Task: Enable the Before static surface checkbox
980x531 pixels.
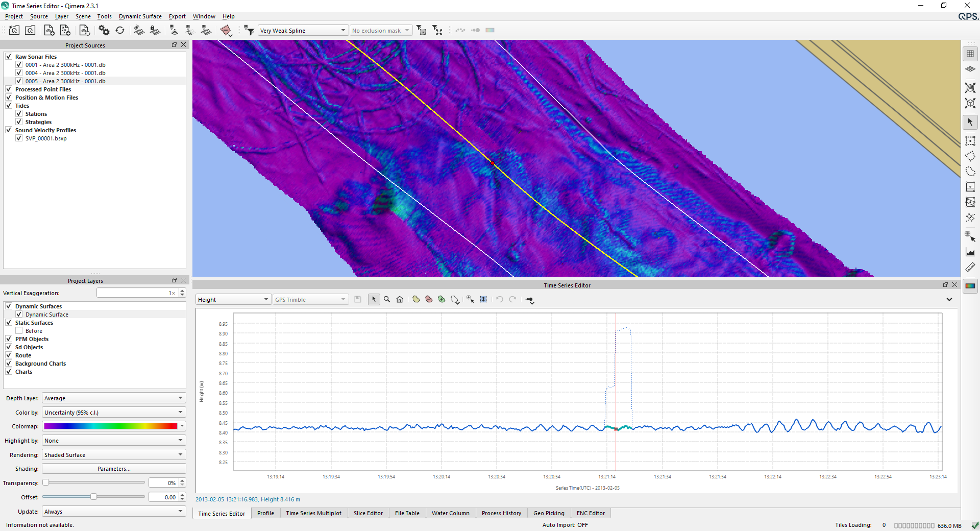Action: coord(19,331)
